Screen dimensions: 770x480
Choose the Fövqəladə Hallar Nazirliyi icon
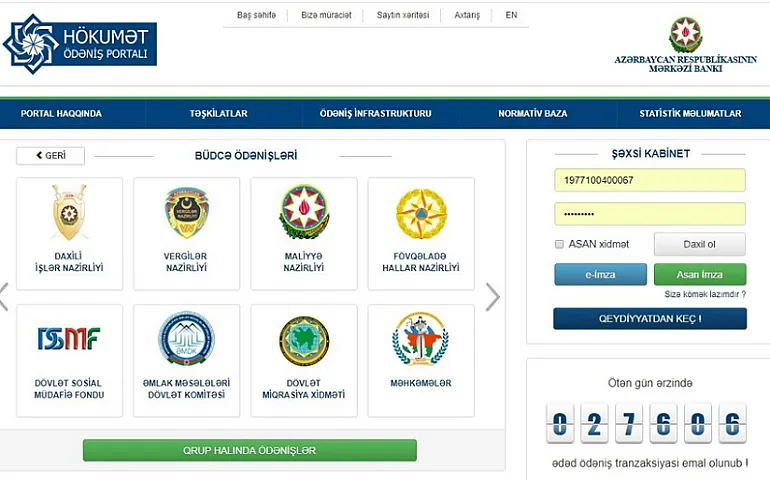(420, 213)
